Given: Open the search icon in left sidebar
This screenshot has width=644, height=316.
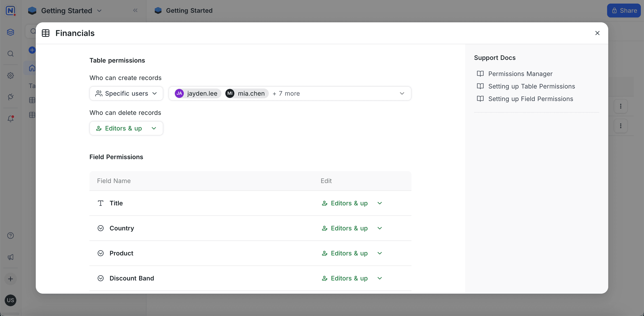Looking at the screenshot, I should (x=10, y=53).
